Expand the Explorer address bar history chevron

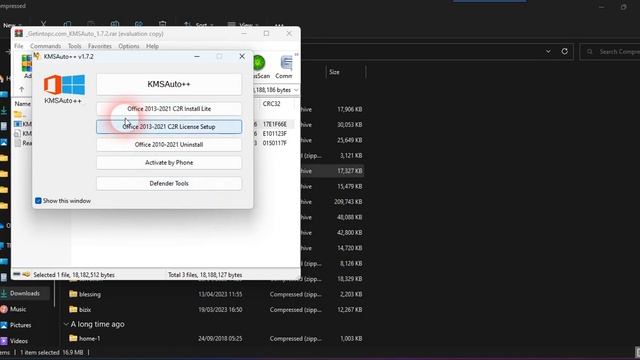(548, 51)
